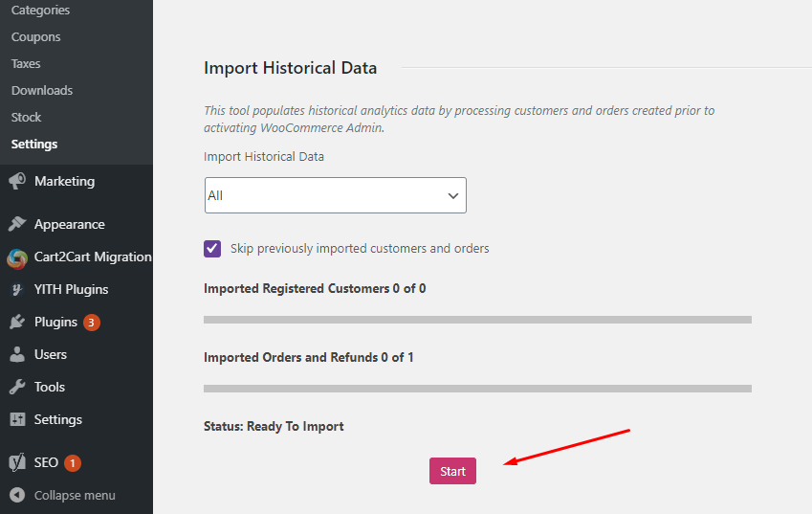The image size is (812, 514).
Task: Click the Start import button
Action: 452,471
